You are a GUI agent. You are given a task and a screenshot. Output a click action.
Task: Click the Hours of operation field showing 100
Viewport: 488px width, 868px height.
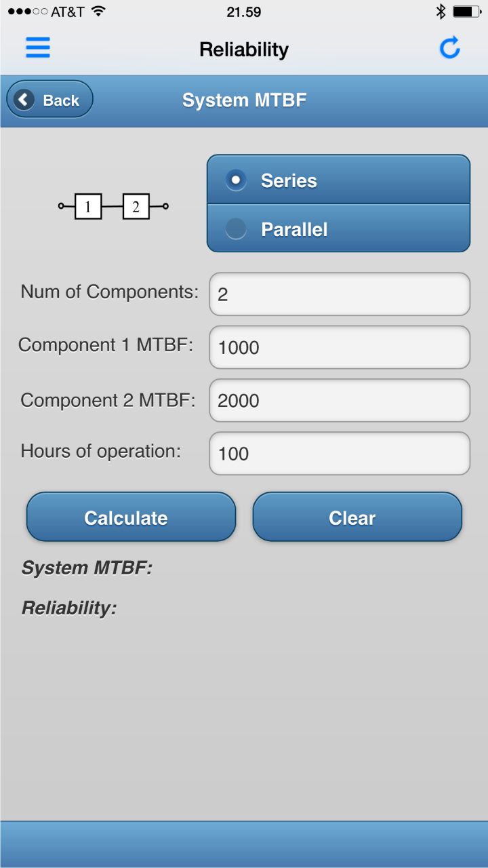[338, 453]
